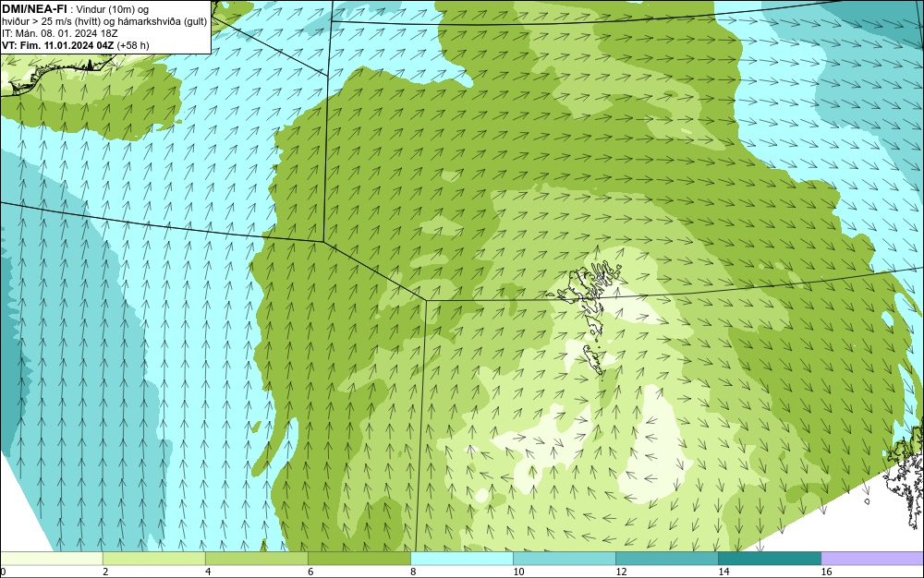Click the "VT: Fim. 11.01.2024 04Z" valid time
The height and width of the screenshot is (578, 924).
[57, 45]
